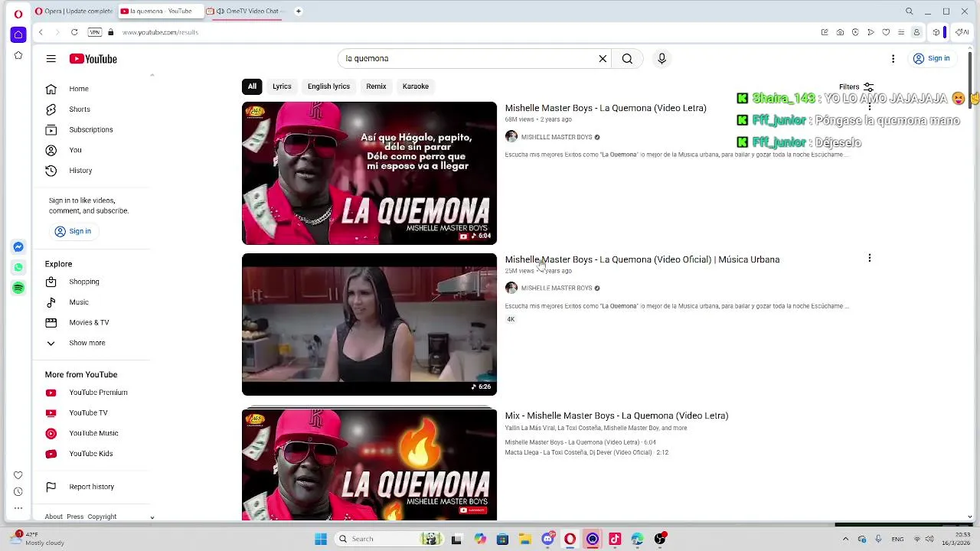980x551 pixels.
Task: Open Opera easy setup sliders icon
Action: click(x=901, y=32)
